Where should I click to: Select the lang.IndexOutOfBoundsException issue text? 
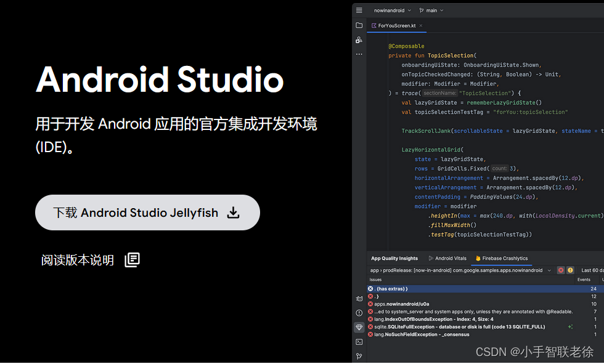434,319
